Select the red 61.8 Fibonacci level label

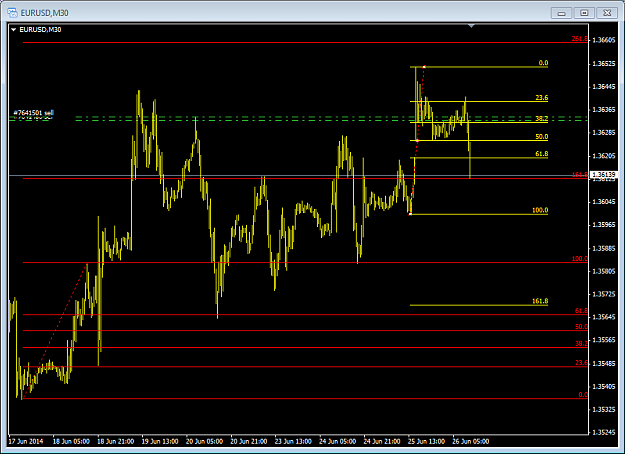click(581, 311)
